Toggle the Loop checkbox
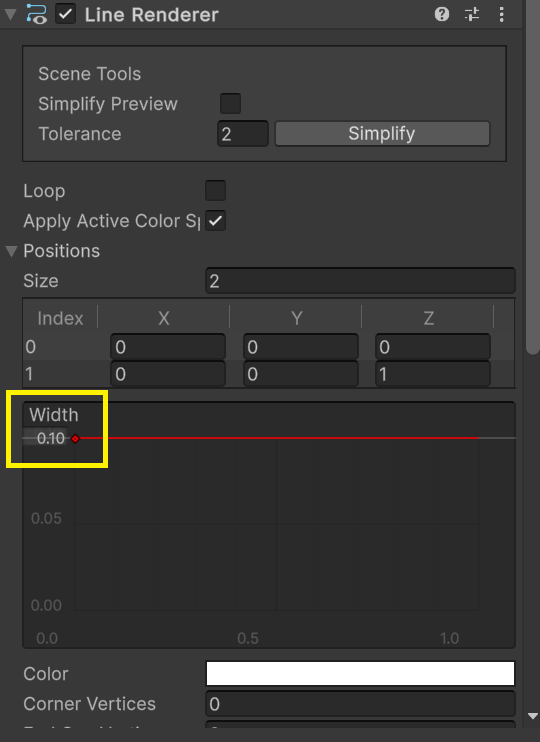Screen dimensions: 540x742 click(215, 191)
